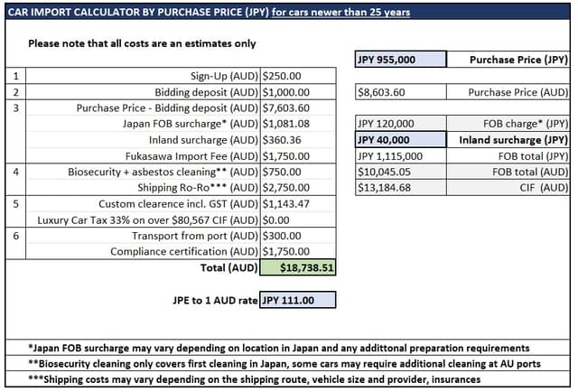Select the CIF $13,184.68 cell
Screen dimensions: 578x392
click(401, 188)
